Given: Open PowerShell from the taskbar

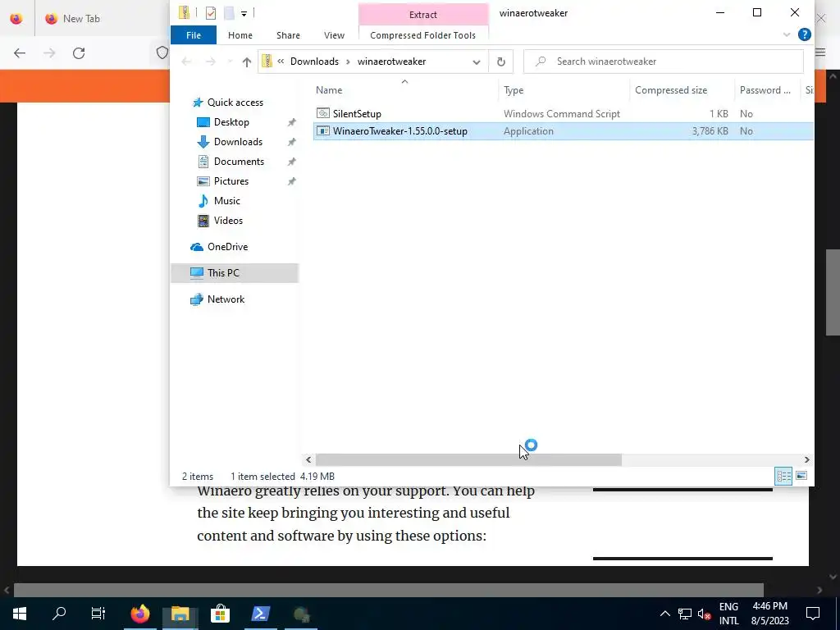Looking at the screenshot, I should click(x=260, y=614).
